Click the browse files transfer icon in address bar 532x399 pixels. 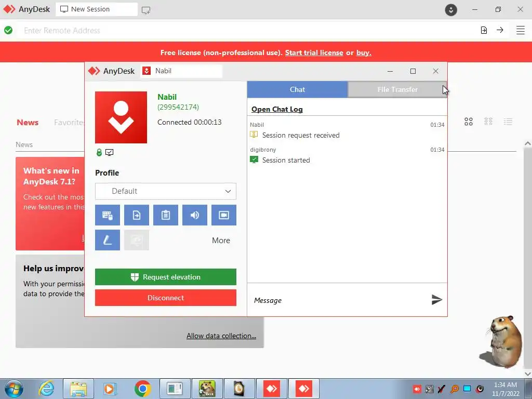coord(484,30)
